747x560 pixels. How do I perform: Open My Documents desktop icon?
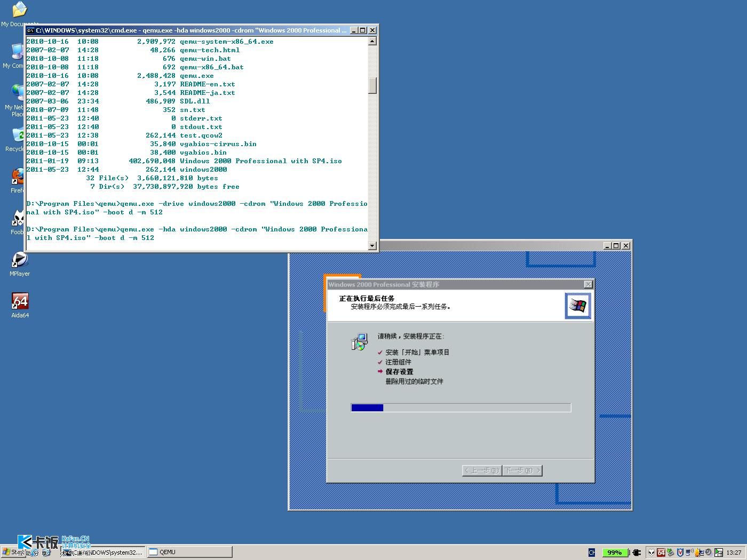19,9
